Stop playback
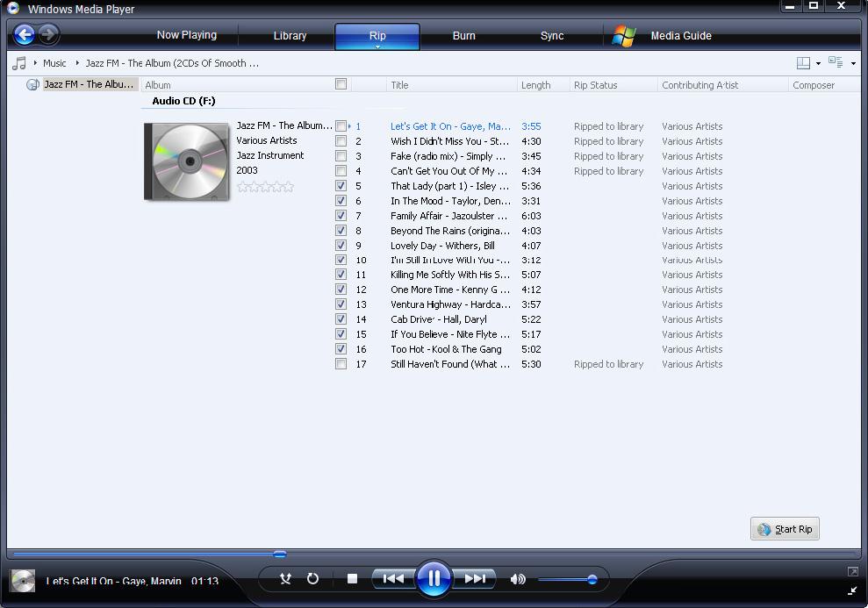 click(x=352, y=579)
